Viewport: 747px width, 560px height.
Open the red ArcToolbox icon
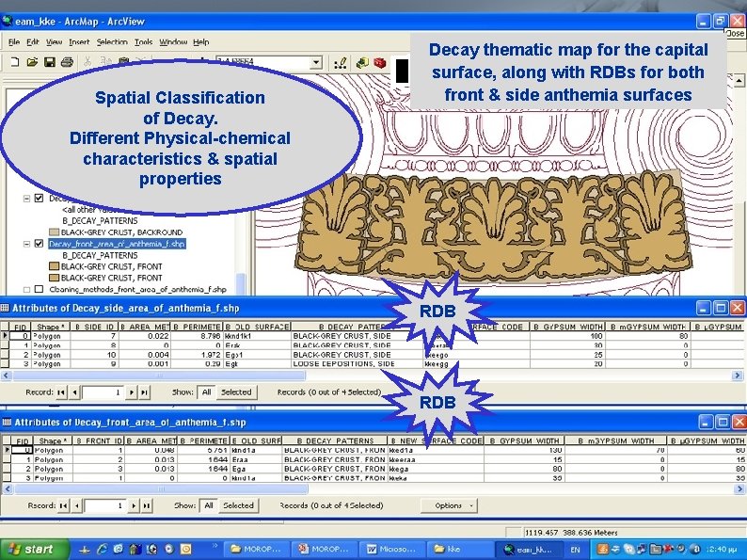click(x=380, y=63)
